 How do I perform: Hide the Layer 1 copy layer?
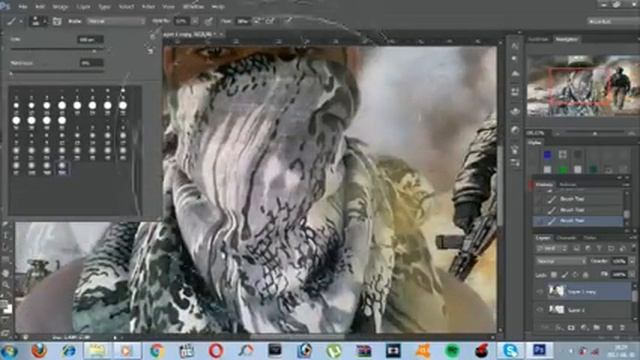pyautogui.click(x=540, y=291)
